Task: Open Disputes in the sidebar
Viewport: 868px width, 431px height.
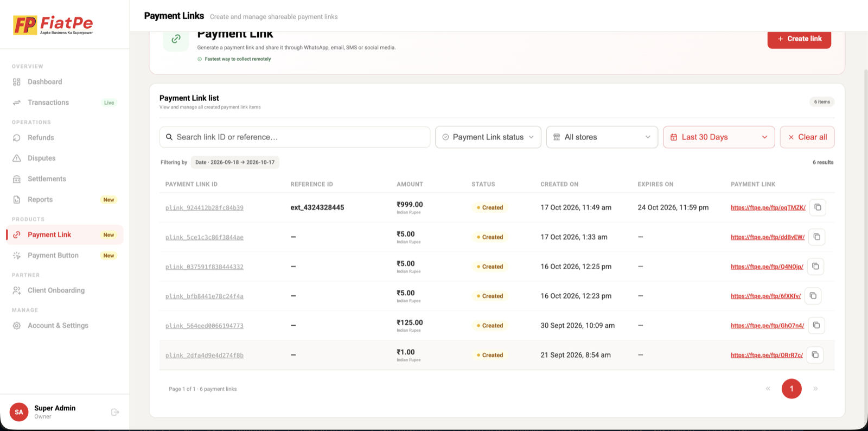Action: [x=65, y=159]
